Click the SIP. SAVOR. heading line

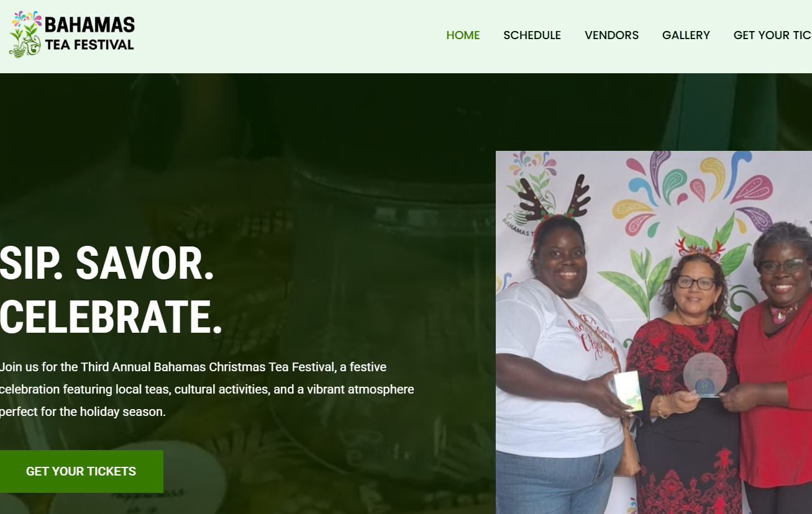click(x=107, y=263)
